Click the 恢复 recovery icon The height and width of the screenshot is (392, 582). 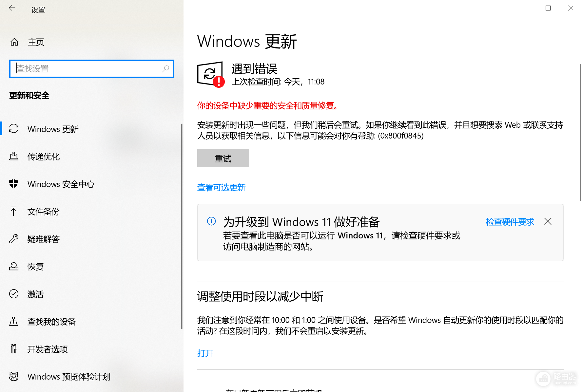point(14,266)
